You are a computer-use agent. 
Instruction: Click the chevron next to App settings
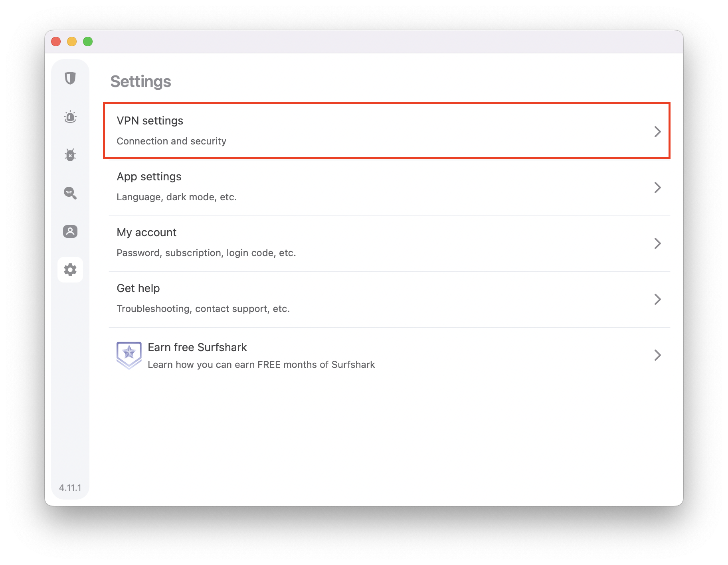tap(657, 188)
